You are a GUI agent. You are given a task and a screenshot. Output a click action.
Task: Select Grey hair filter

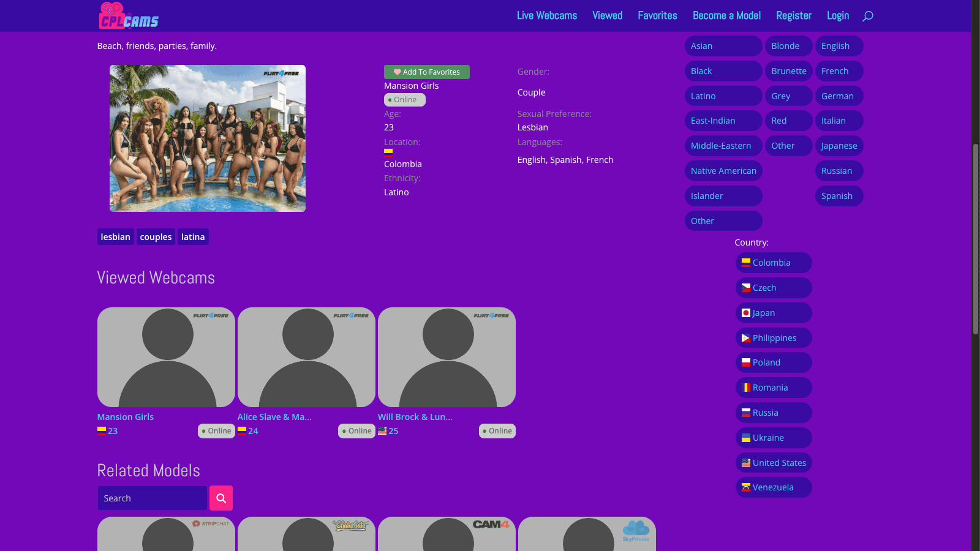[x=789, y=96]
